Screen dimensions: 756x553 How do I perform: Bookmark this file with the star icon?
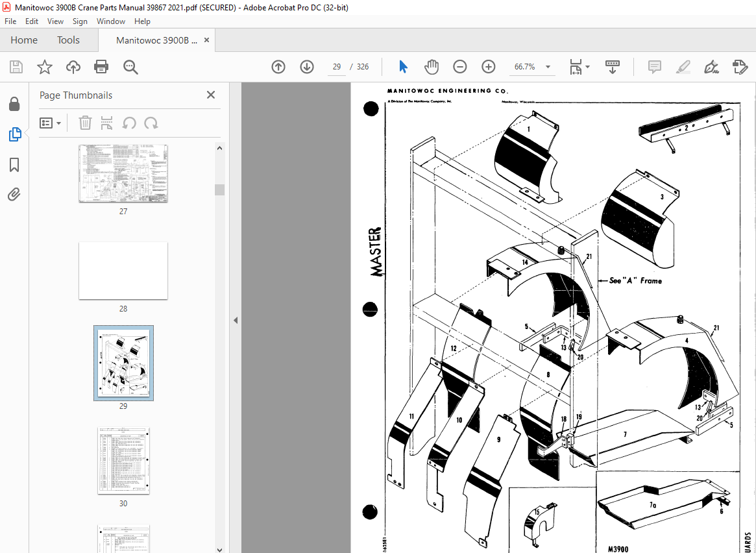[44, 67]
